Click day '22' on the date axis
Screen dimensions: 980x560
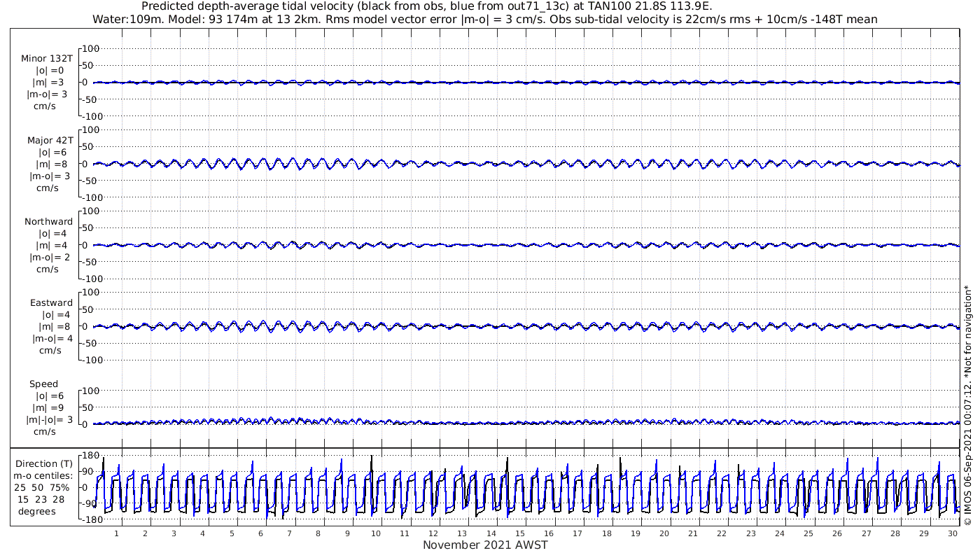[x=722, y=534]
